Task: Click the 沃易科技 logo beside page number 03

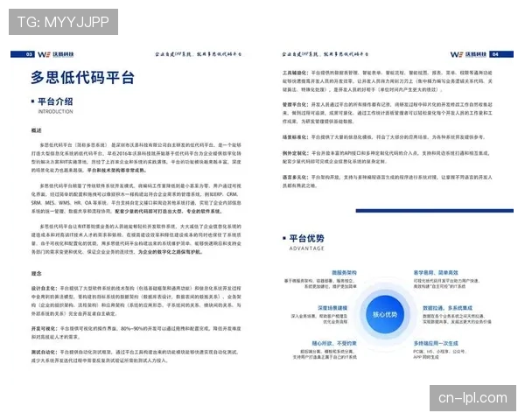Action: click(56, 54)
